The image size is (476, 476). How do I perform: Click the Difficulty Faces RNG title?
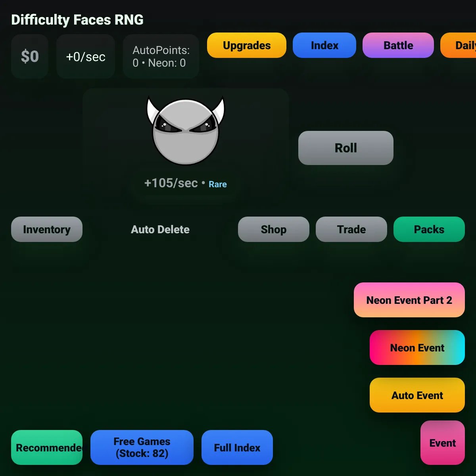point(77,20)
